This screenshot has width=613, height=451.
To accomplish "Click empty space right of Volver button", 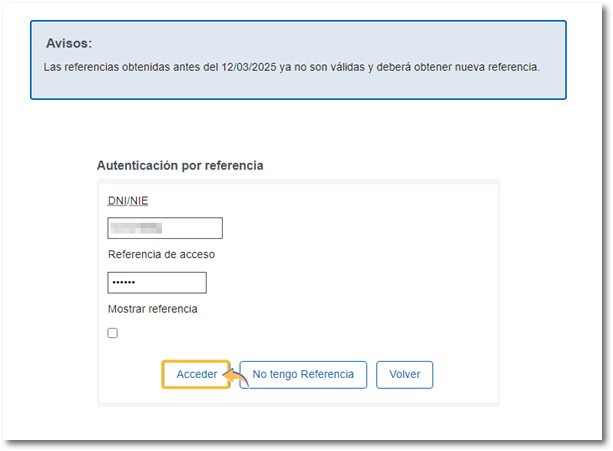I will pyautogui.click(x=464, y=374).
